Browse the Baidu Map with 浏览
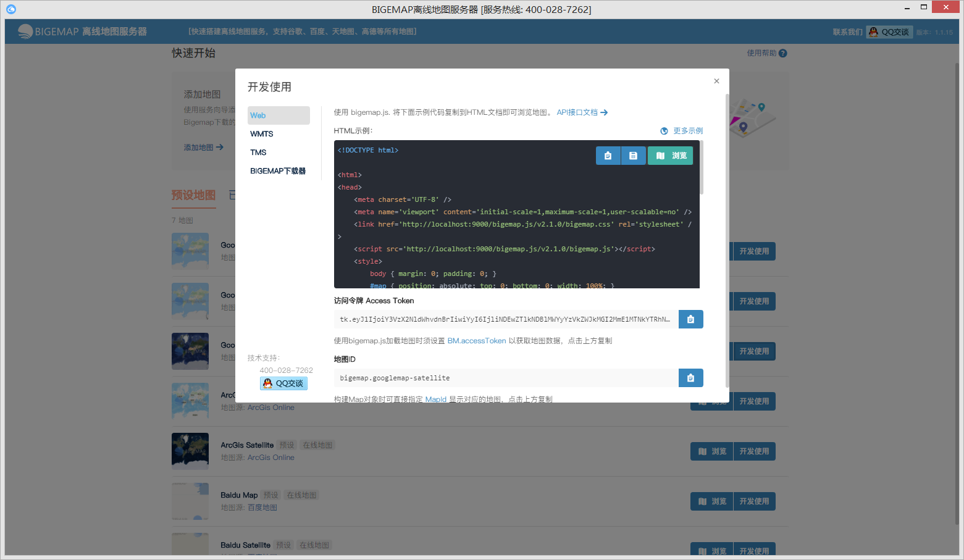 point(712,501)
